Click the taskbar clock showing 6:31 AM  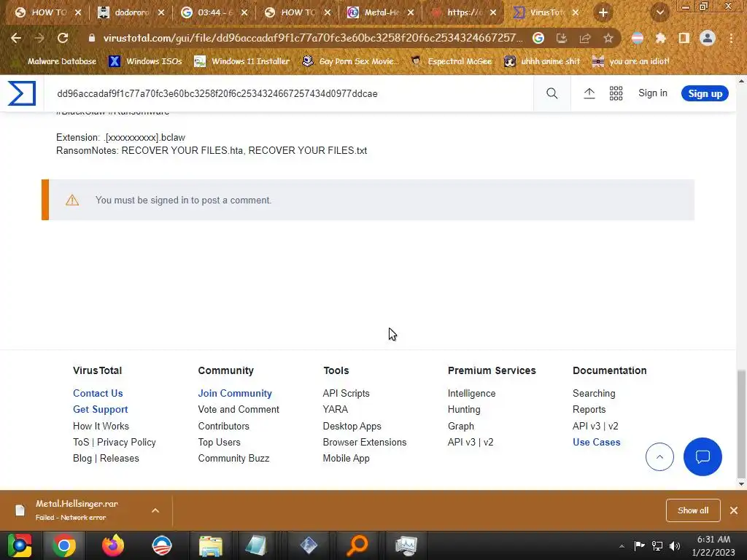[x=713, y=546]
